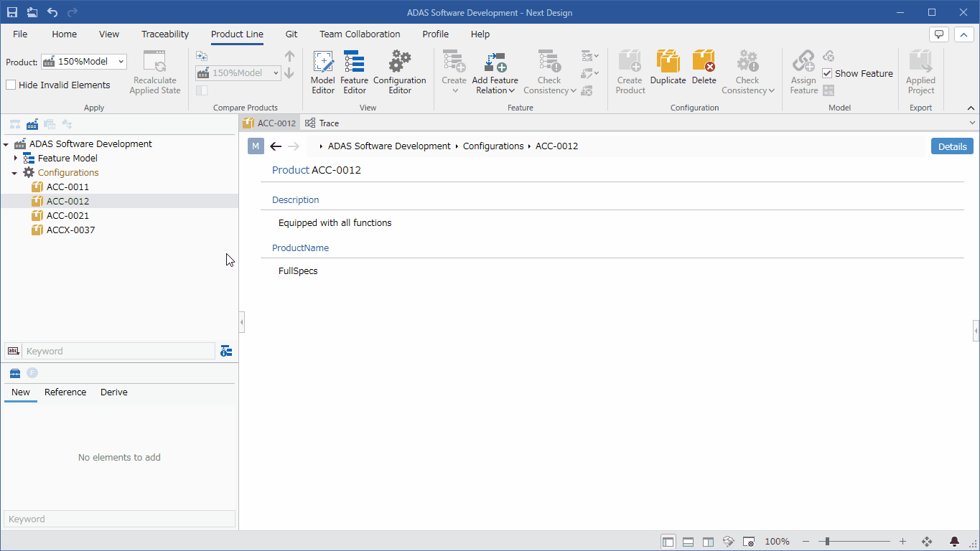Click the M model badge icon
Image resolution: width=980 pixels, height=551 pixels.
point(256,146)
